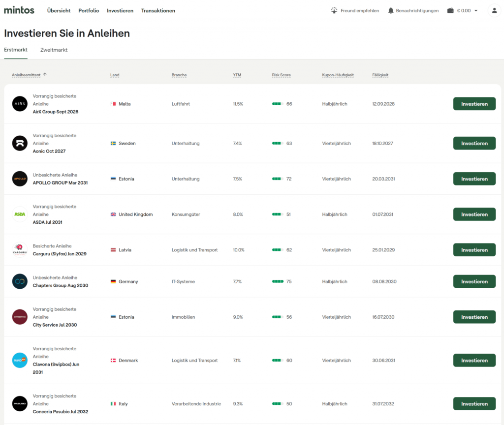Open Conceria Pasubio Jul 2032 bond name
The image size is (504, 425).
(61, 412)
